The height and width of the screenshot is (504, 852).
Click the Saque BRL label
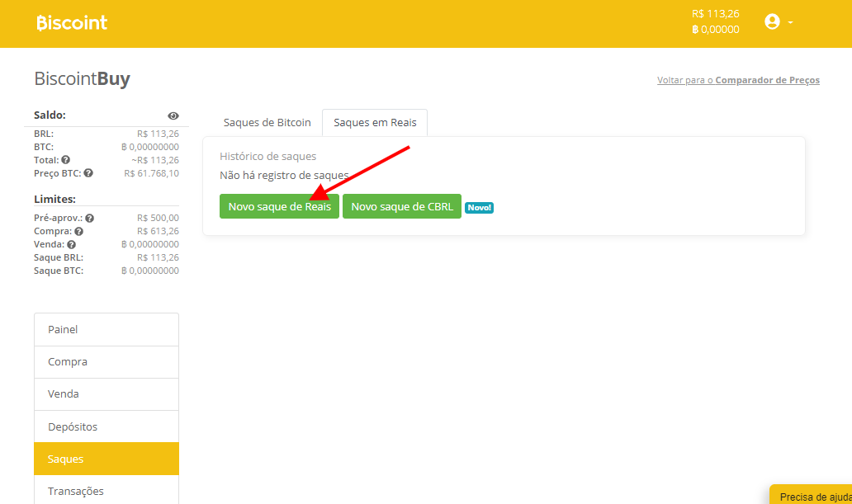tap(59, 257)
